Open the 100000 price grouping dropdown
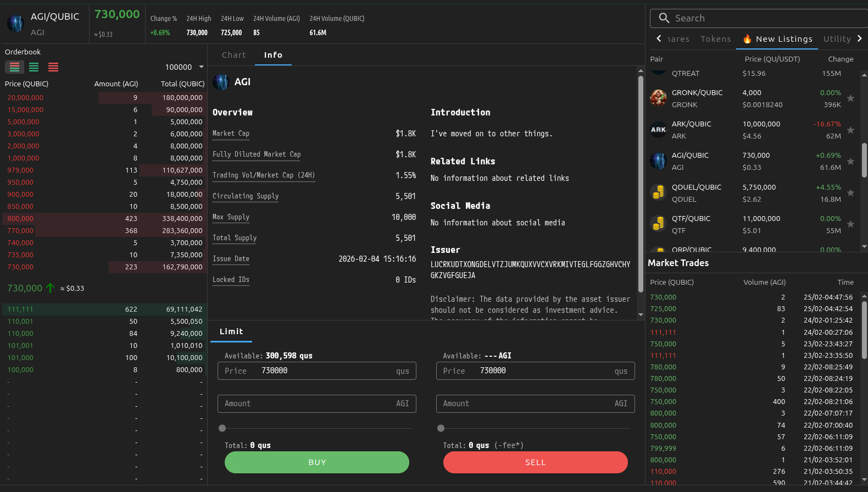 point(185,67)
